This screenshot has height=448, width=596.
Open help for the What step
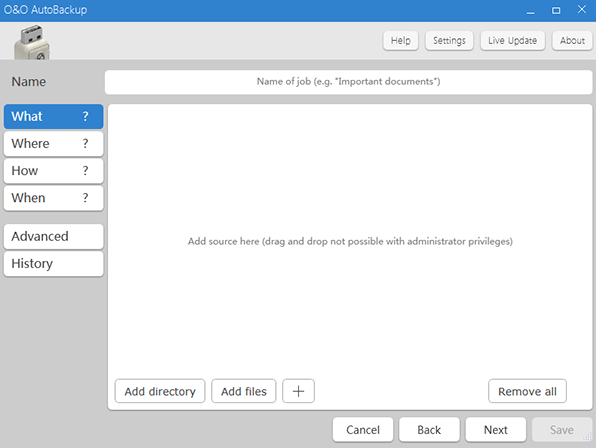(x=86, y=116)
